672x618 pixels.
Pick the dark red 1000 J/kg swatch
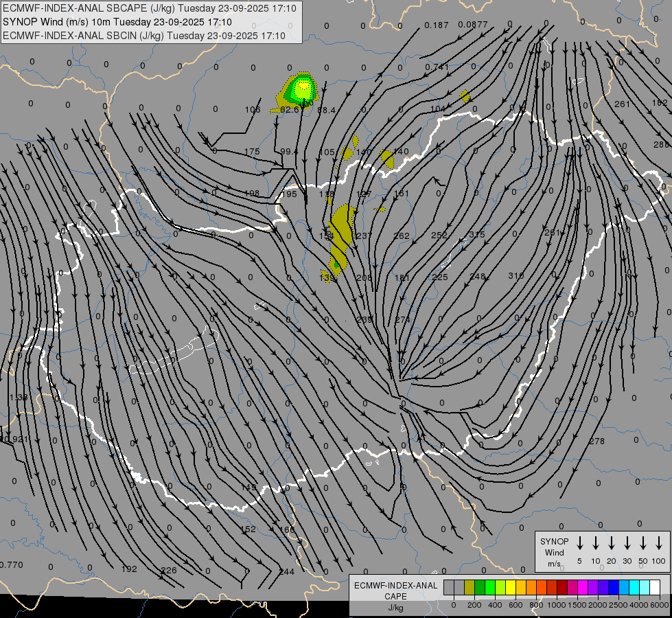562,587
